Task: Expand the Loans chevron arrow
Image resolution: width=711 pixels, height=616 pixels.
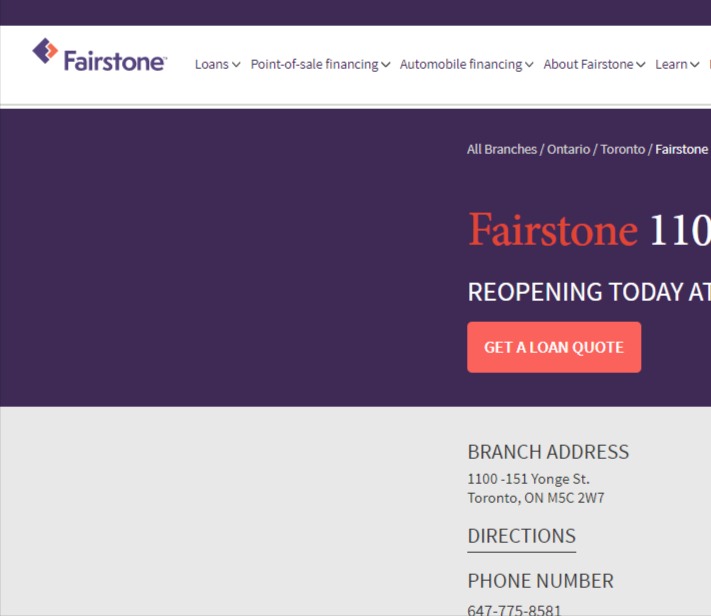Action: coord(236,65)
